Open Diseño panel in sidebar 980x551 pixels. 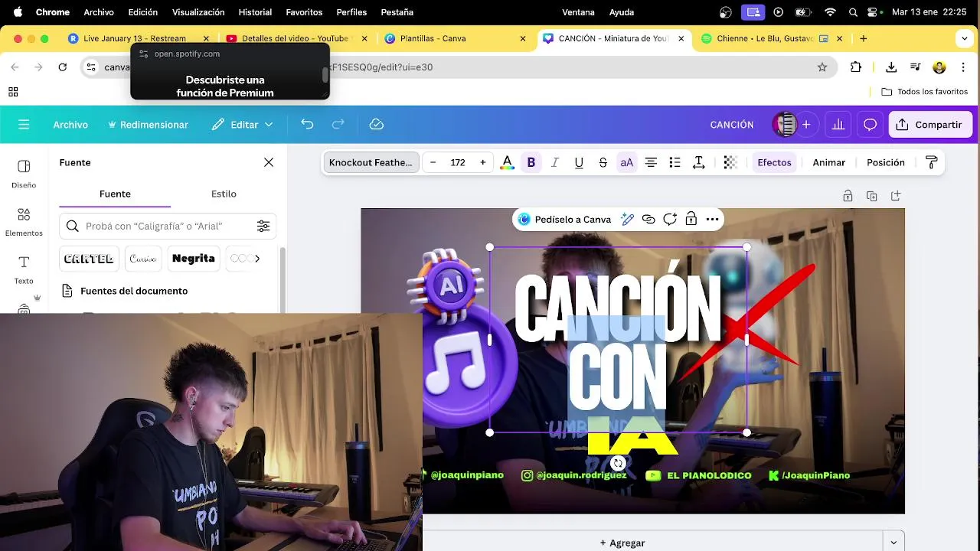click(24, 174)
